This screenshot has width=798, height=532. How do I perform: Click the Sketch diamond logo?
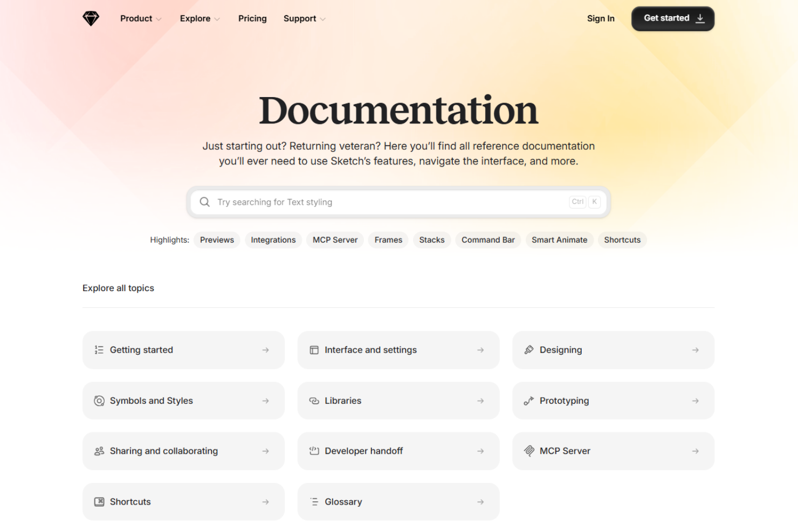tap(91, 18)
